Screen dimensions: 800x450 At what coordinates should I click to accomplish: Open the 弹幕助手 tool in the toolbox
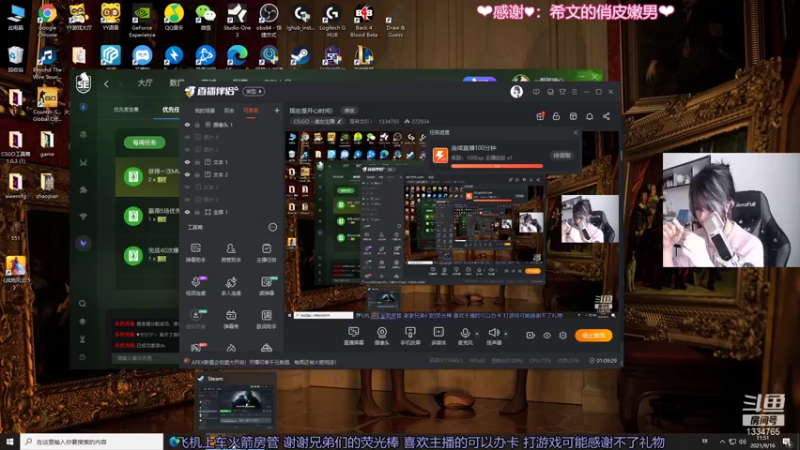(x=195, y=253)
